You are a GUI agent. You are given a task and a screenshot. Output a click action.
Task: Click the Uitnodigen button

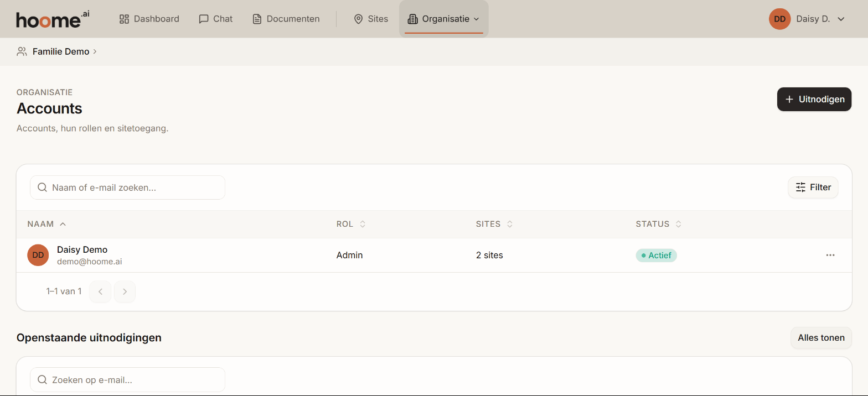click(x=814, y=100)
